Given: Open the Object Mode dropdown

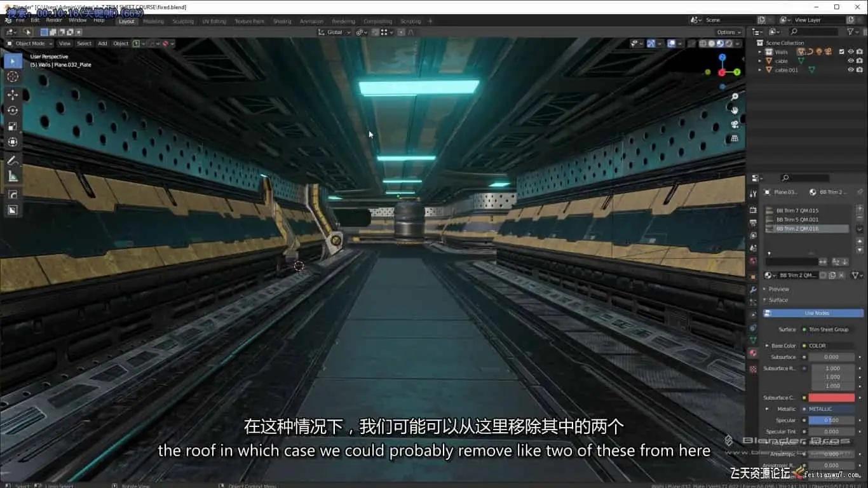Looking at the screenshot, I should coord(29,43).
